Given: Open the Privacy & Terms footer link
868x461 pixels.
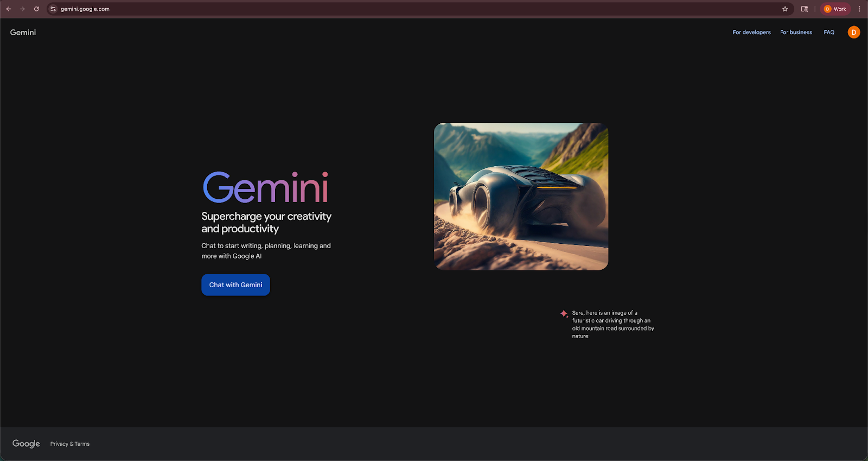Looking at the screenshot, I should (x=70, y=444).
